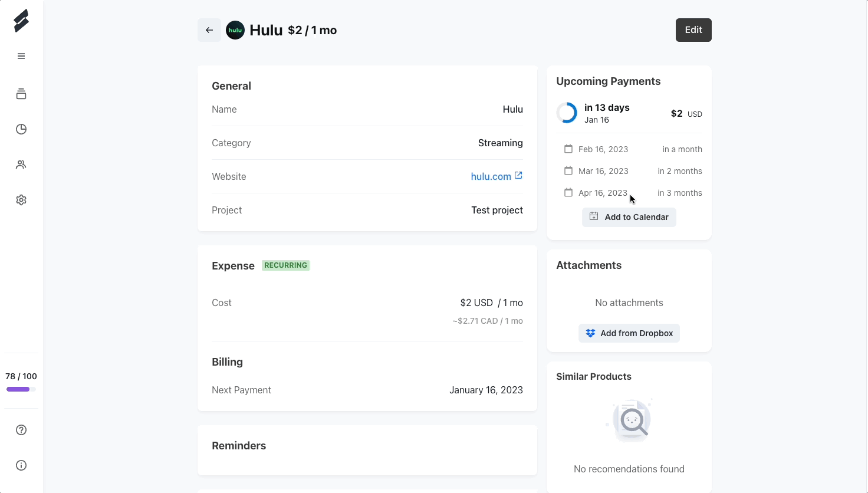The height and width of the screenshot is (493, 868).
Task: Open the subscriptions stack icon
Action: [21, 94]
